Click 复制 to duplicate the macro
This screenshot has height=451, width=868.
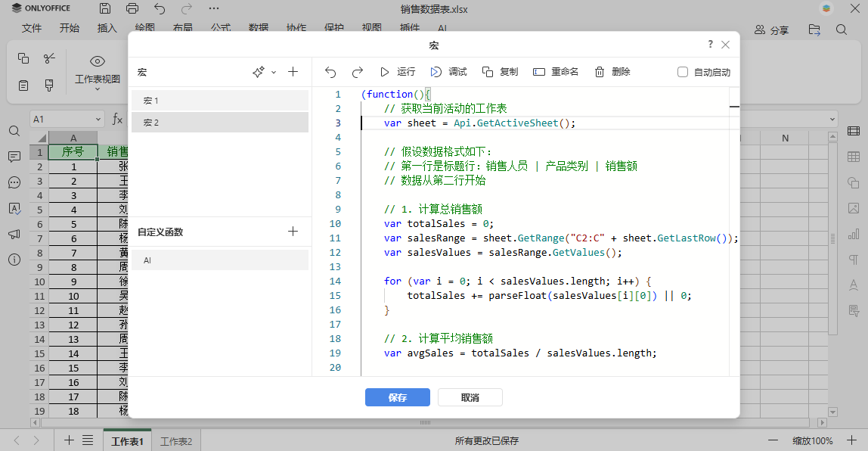coord(501,72)
